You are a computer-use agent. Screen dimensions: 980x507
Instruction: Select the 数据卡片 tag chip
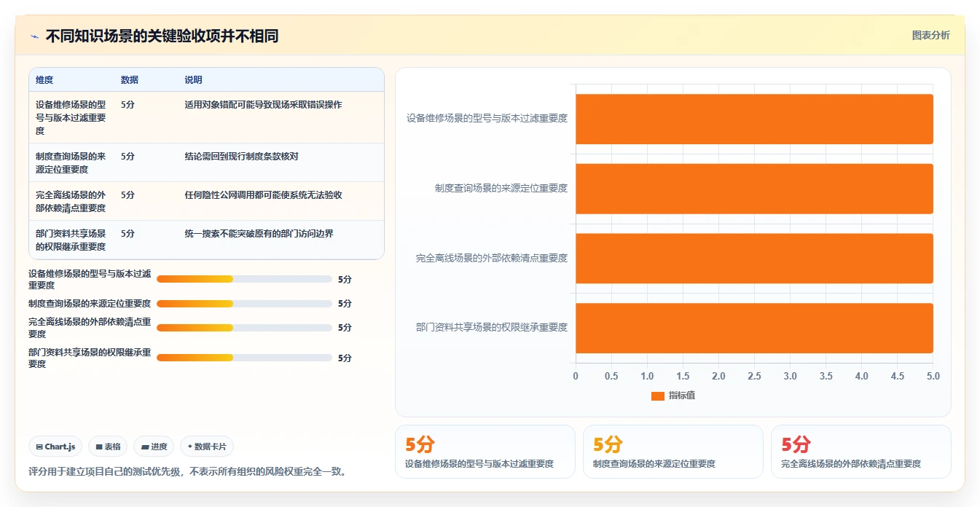click(207, 447)
